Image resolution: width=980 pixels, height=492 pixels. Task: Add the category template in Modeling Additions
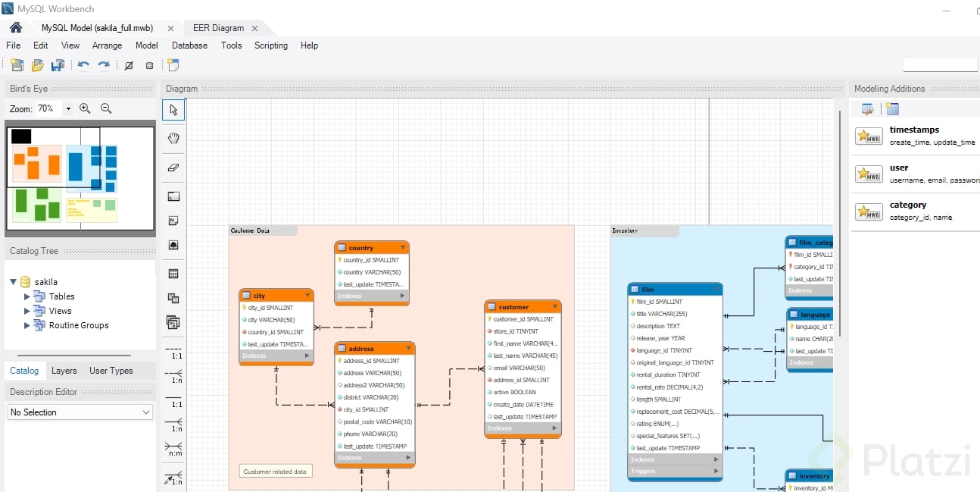point(916,211)
